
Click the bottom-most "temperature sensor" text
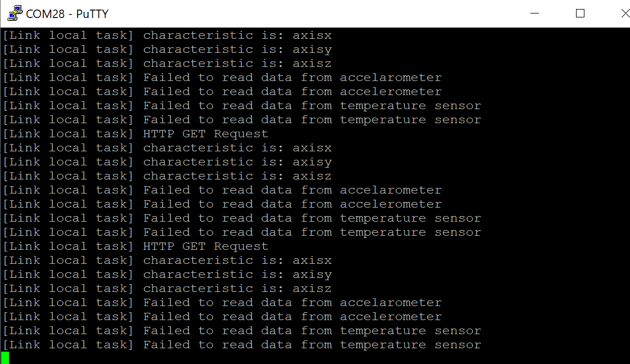410,345
